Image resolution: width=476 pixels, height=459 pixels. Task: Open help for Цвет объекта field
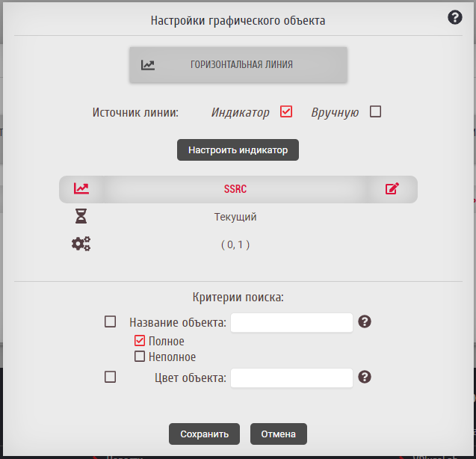click(365, 377)
